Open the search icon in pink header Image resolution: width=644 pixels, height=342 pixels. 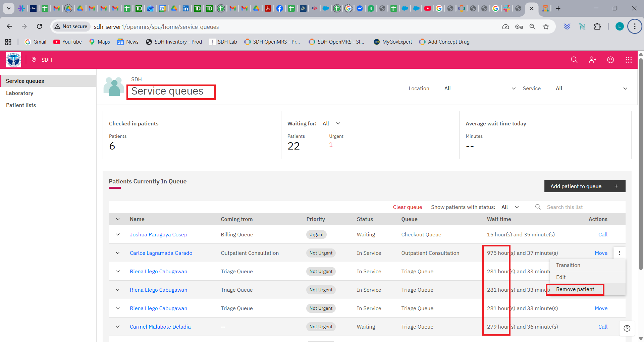[x=574, y=60]
